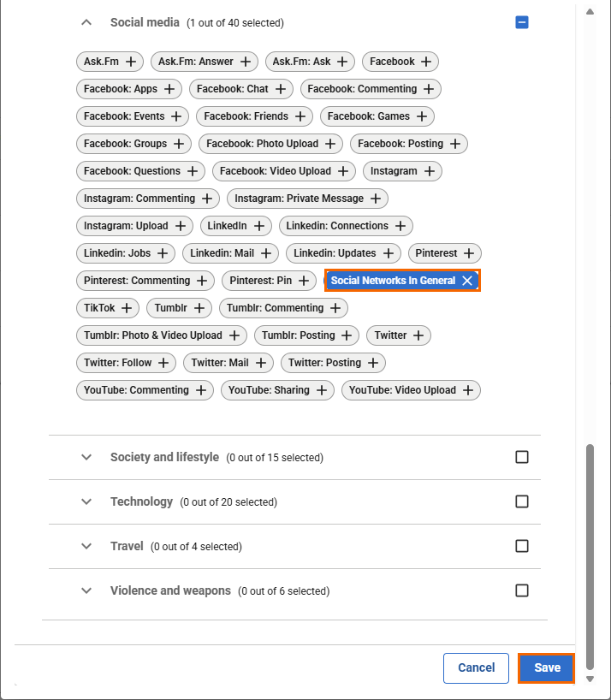
Task: Add Instagram tag using its plus icon
Action: point(430,171)
